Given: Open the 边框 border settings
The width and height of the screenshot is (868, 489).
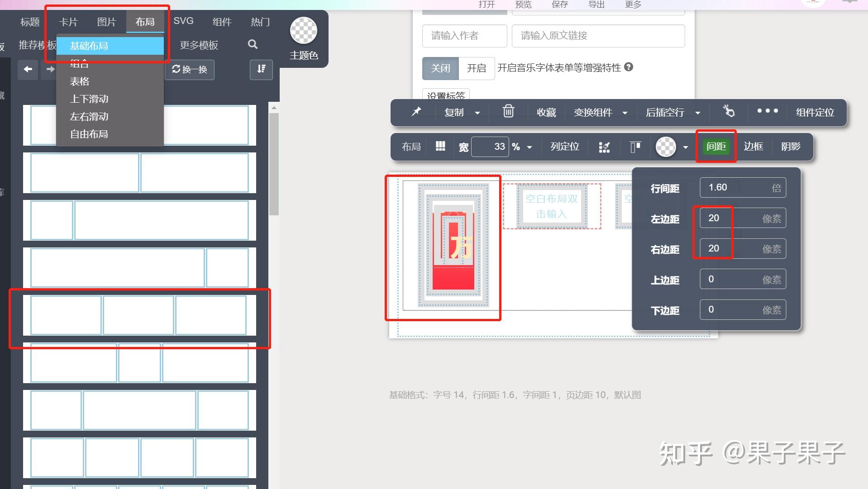Looking at the screenshot, I should coord(753,146).
